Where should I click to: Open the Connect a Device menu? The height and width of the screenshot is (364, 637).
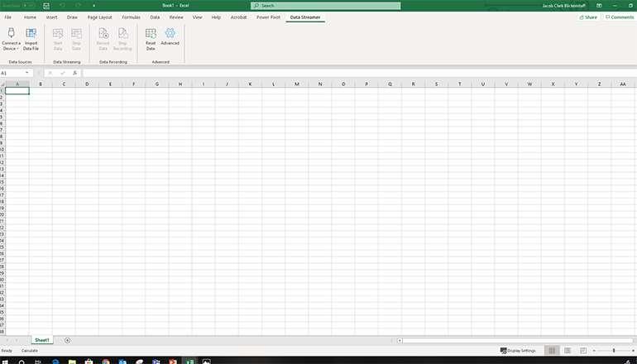(x=11, y=40)
